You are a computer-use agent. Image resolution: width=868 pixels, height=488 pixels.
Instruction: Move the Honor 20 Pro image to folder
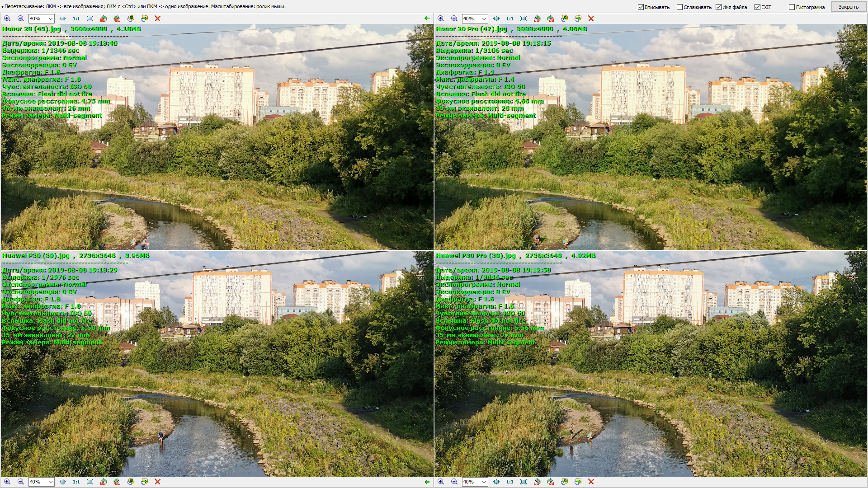578,19
